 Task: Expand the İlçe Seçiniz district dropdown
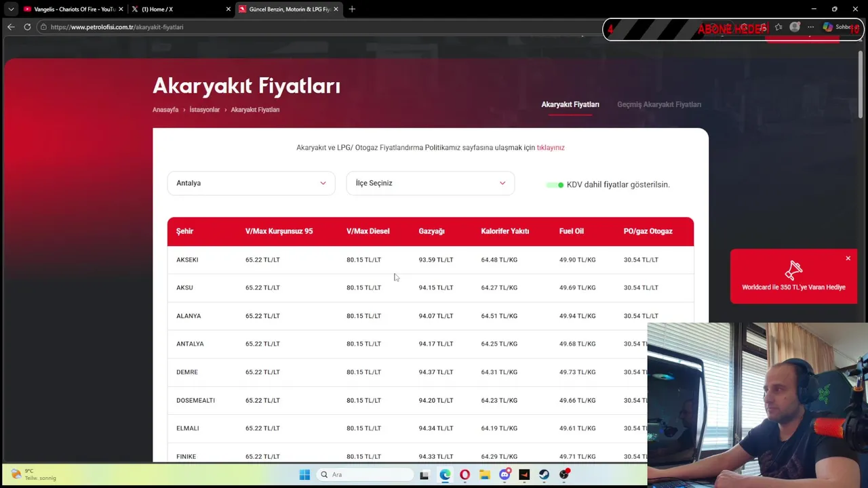[x=430, y=183]
